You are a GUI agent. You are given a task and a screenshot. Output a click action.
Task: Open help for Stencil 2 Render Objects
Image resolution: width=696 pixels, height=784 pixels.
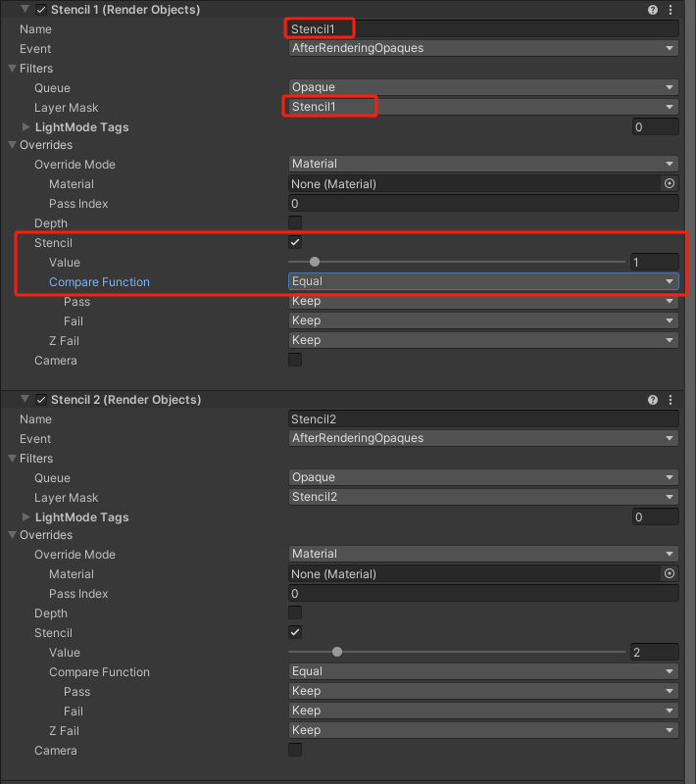(653, 400)
